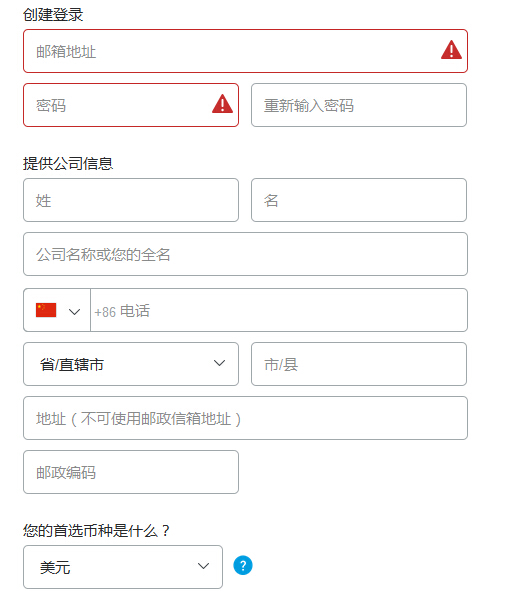This screenshot has height=595, width=507.
Task: Select the 邮政编码 postal code field
Action: pyautogui.click(x=131, y=472)
